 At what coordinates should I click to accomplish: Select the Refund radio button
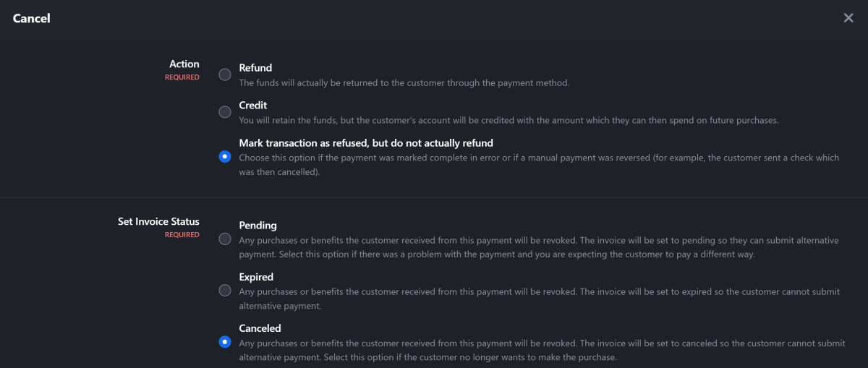(x=225, y=74)
